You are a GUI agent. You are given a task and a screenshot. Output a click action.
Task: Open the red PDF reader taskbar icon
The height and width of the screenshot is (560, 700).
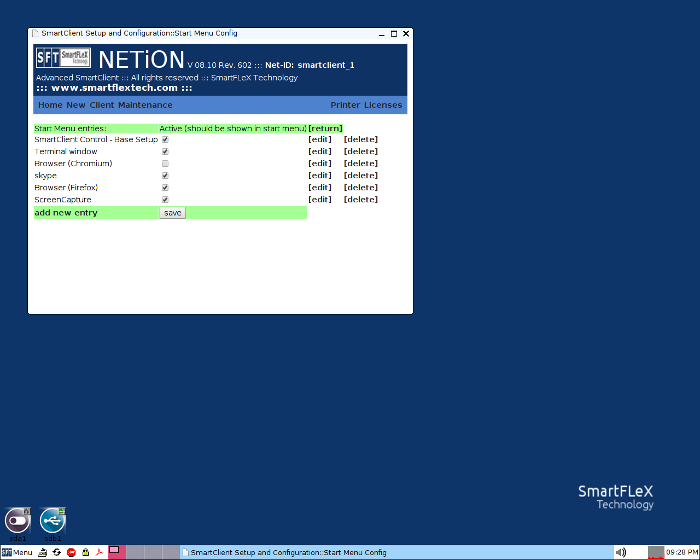pos(99,552)
